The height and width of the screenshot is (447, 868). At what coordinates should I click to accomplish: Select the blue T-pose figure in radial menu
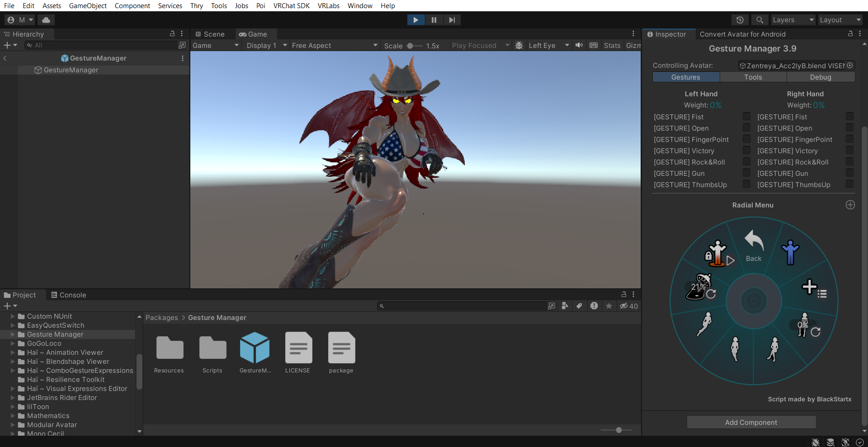click(790, 252)
